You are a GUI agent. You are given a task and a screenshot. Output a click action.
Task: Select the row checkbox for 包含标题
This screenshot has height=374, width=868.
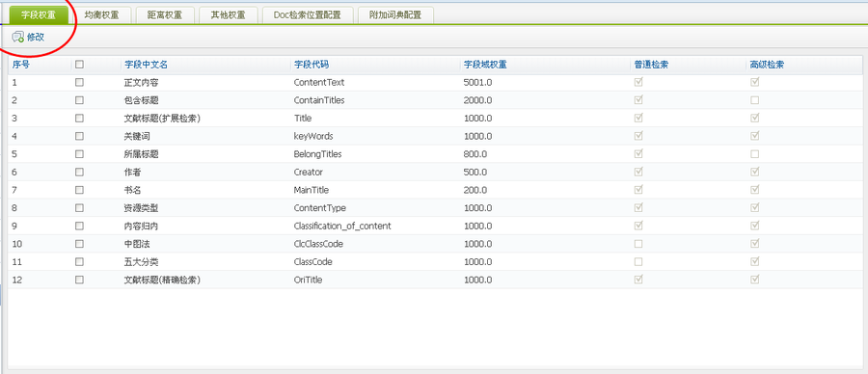point(79,100)
